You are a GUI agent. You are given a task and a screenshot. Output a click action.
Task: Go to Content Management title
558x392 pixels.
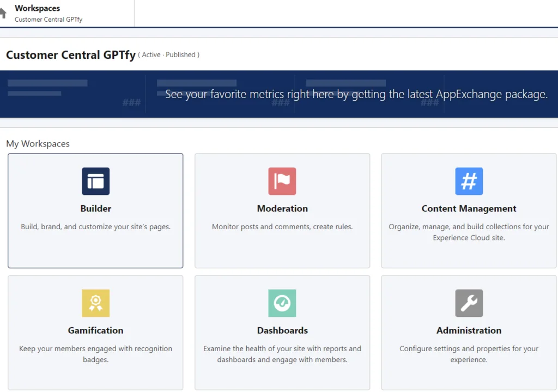point(469,209)
